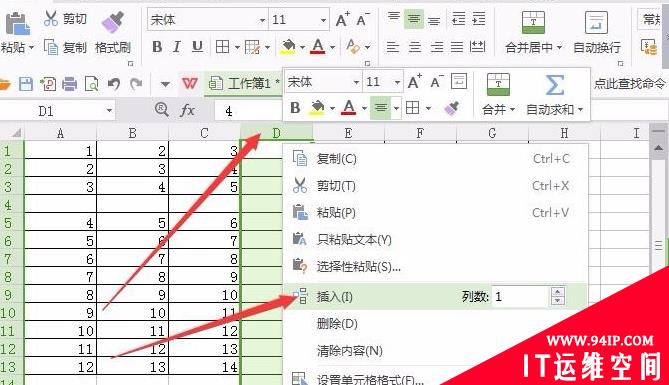Increase the 列数 column count stepper
This screenshot has height=385, width=669.
[x=558, y=292]
